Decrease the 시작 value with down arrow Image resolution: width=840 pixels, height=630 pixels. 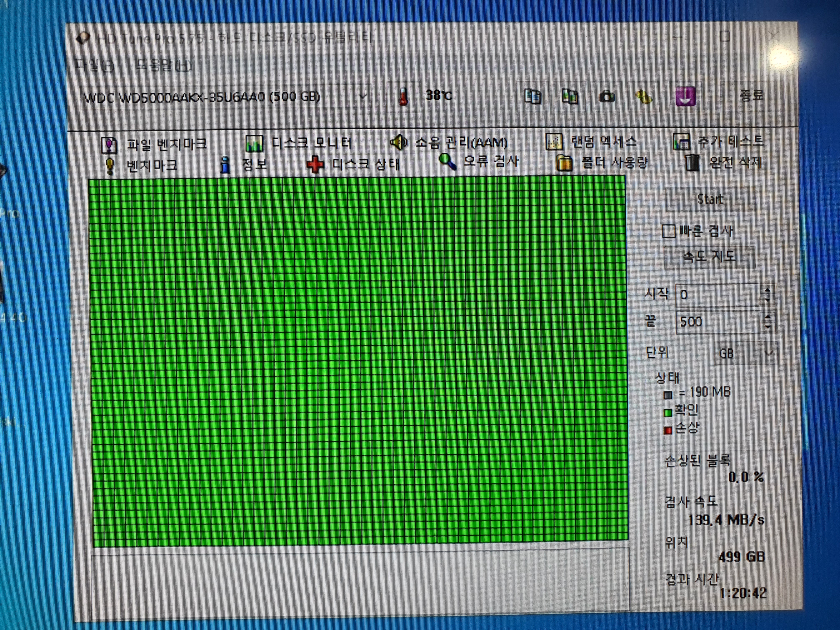(767, 300)
